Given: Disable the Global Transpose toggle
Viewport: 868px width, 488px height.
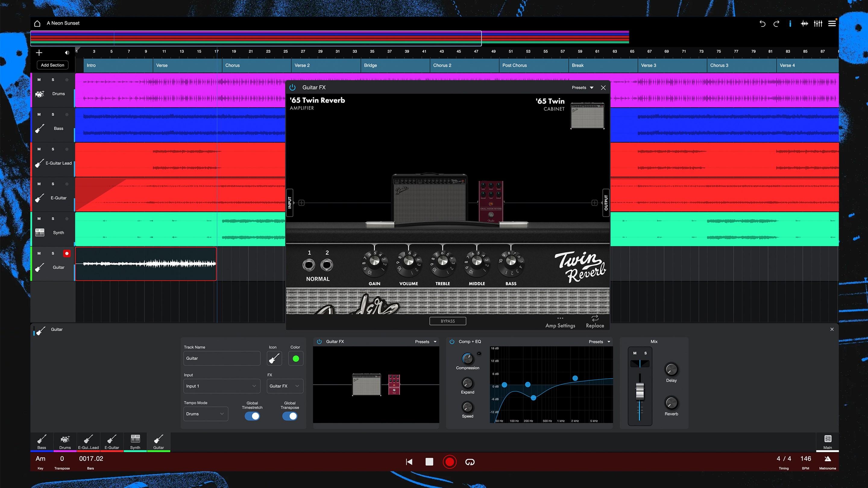Looking at the screenshot, I should pos(289,416).
